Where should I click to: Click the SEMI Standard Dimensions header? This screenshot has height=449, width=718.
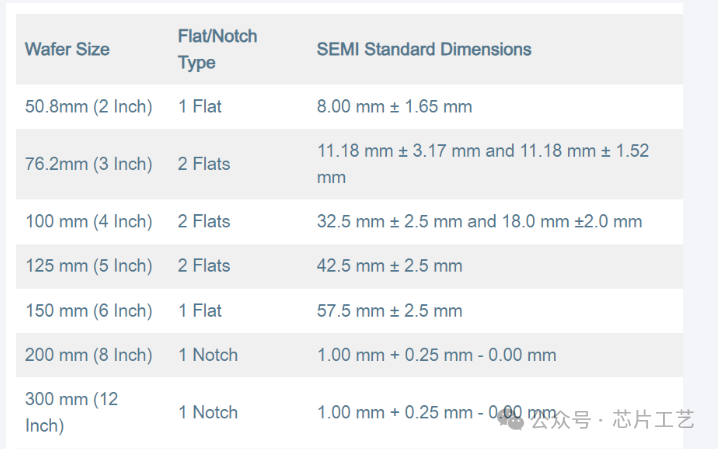tap(424, 49)
